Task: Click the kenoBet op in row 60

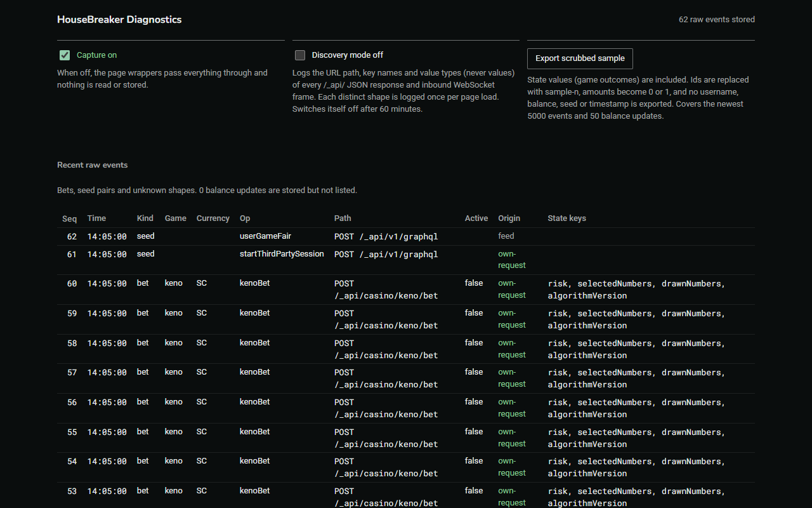Action: (x=255, y=283)
